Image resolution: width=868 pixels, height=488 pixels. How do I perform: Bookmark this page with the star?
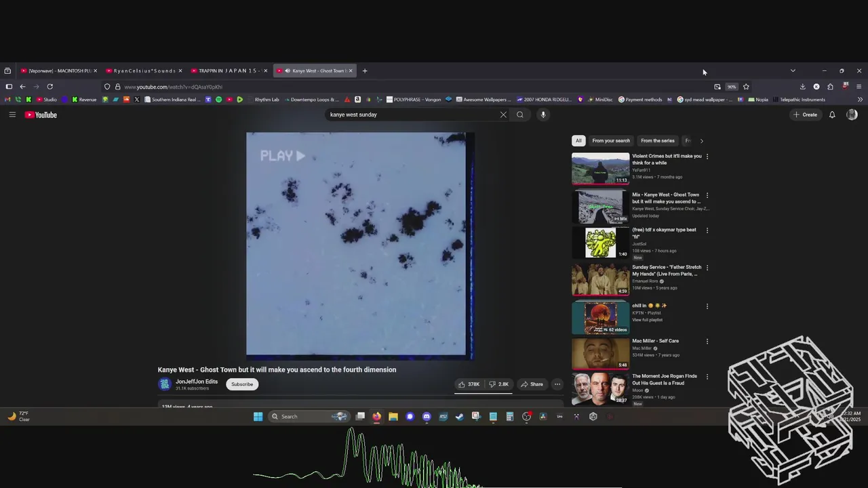click(746, 87)
